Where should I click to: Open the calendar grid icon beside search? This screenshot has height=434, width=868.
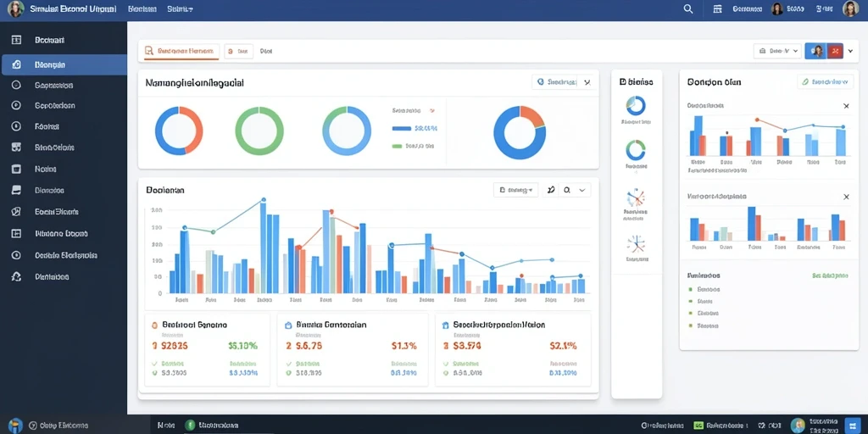click(717, 8)
